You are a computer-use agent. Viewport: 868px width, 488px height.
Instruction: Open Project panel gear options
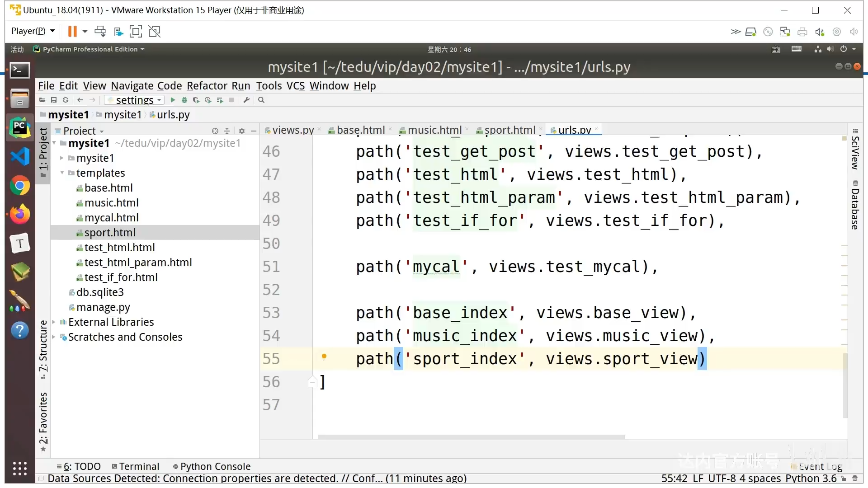[242, 131]
